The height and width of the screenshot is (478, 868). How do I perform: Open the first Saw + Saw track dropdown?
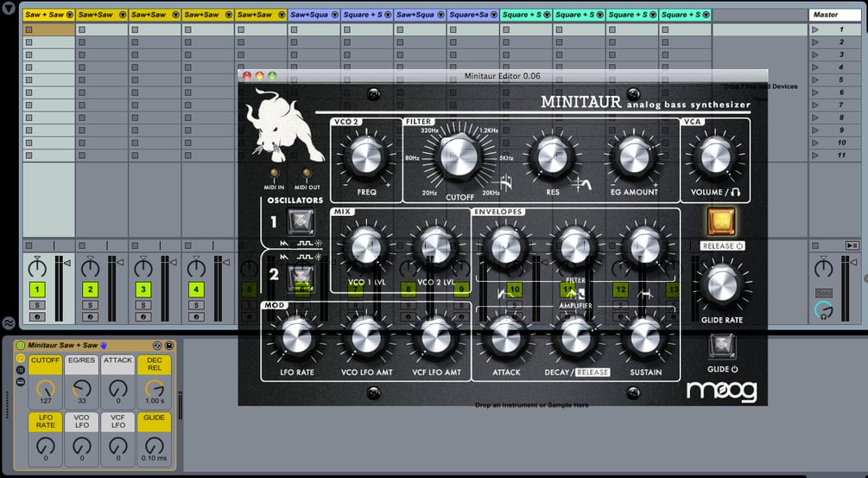click(x=70, y=15)
